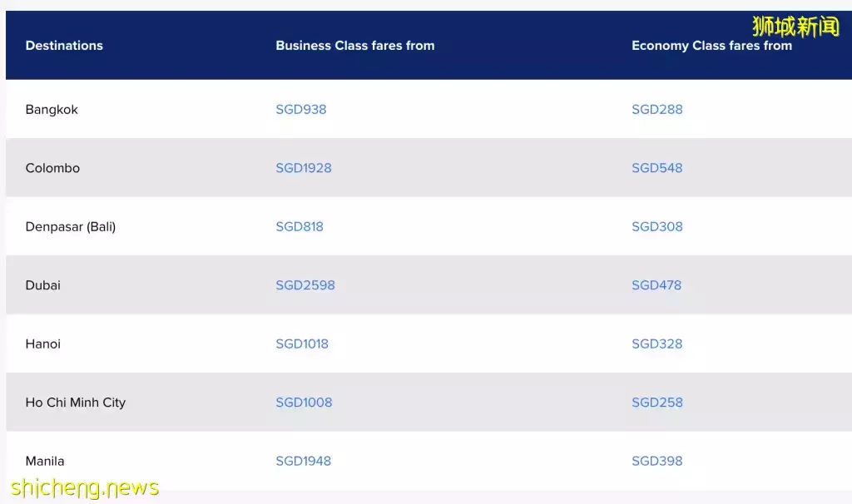
Task: Select Colombo Business Class fare SGD1928
Action: [x=304, y=168]
